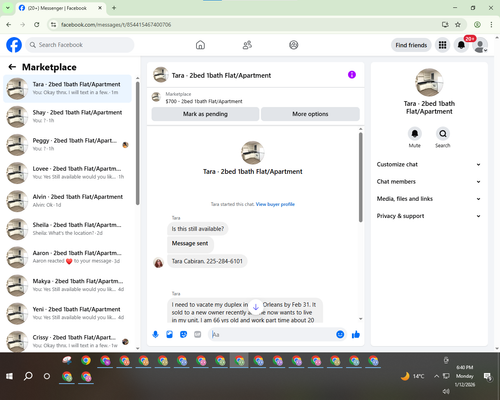Choose a GIF icon

coord(198,334)
